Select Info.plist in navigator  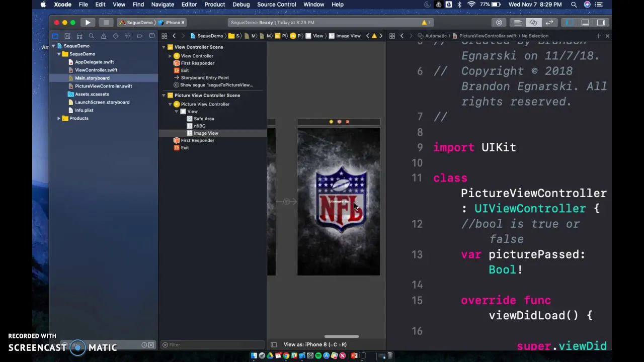(84, 110)
